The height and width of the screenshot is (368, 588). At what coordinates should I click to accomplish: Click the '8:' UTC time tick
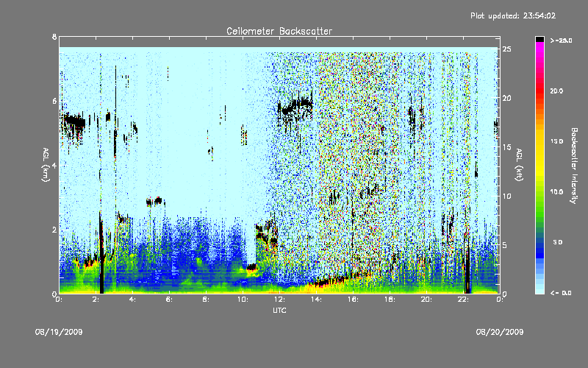point(206,300)
